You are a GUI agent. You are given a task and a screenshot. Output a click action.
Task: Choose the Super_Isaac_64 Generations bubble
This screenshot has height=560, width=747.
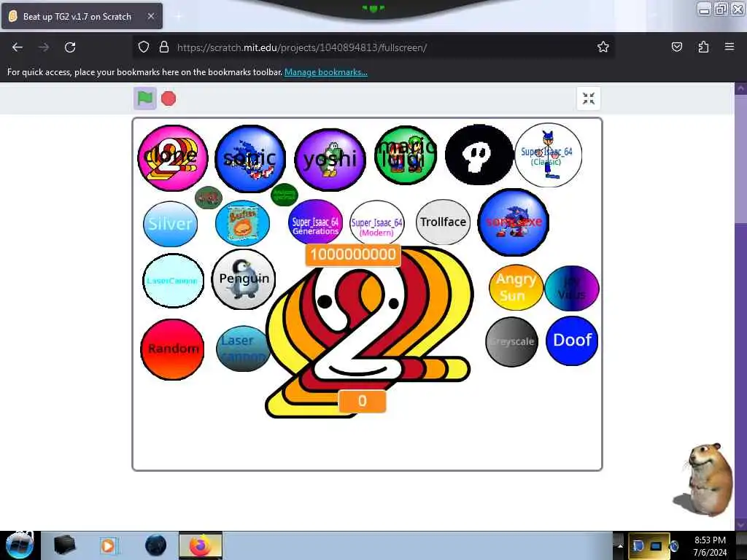point(315,223)
